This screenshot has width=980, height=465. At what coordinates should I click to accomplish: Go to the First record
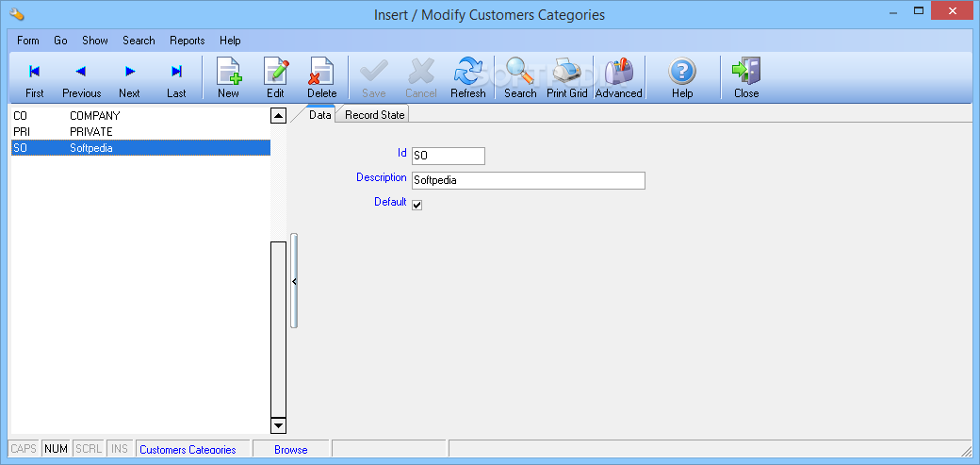(x=34, y=78)
